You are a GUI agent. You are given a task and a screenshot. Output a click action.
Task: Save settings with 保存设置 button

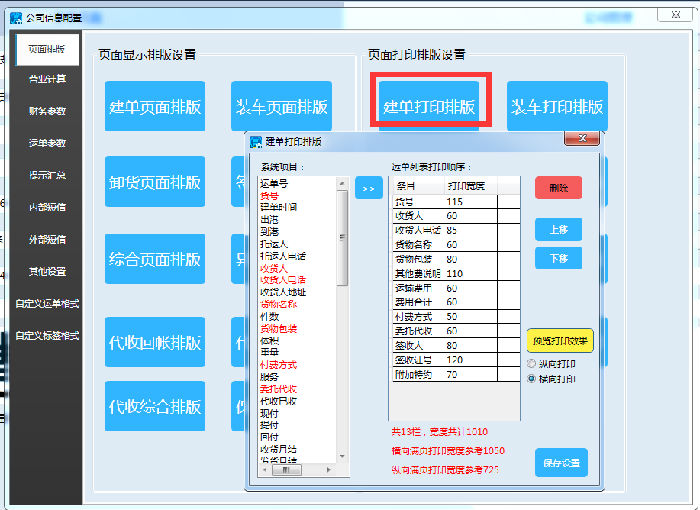(561, 462)
